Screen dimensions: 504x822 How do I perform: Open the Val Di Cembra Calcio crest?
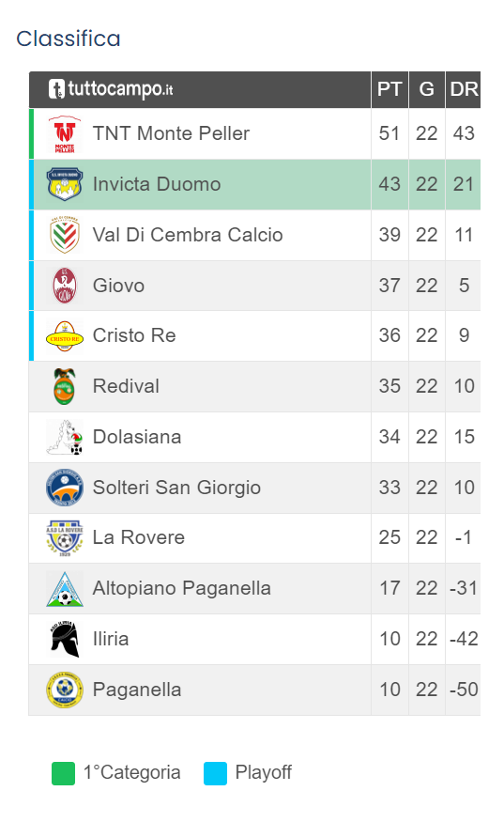65,235
